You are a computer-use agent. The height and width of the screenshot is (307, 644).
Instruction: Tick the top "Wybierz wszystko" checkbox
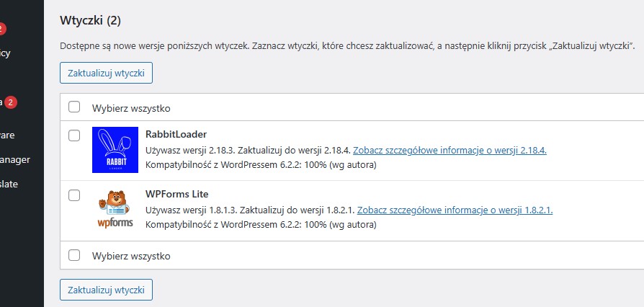[x=73, y=107]
